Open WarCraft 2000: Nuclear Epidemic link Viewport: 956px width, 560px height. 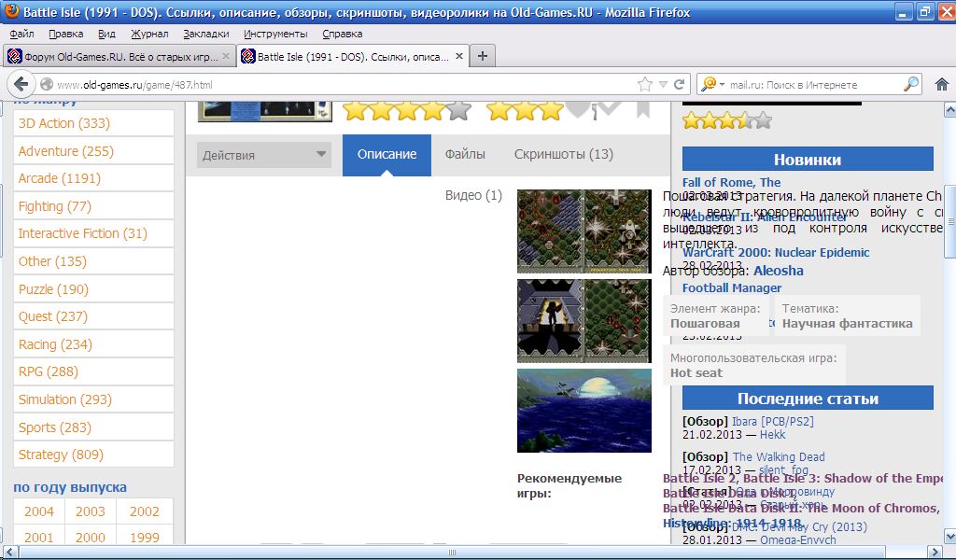click(x=776, y=252)
